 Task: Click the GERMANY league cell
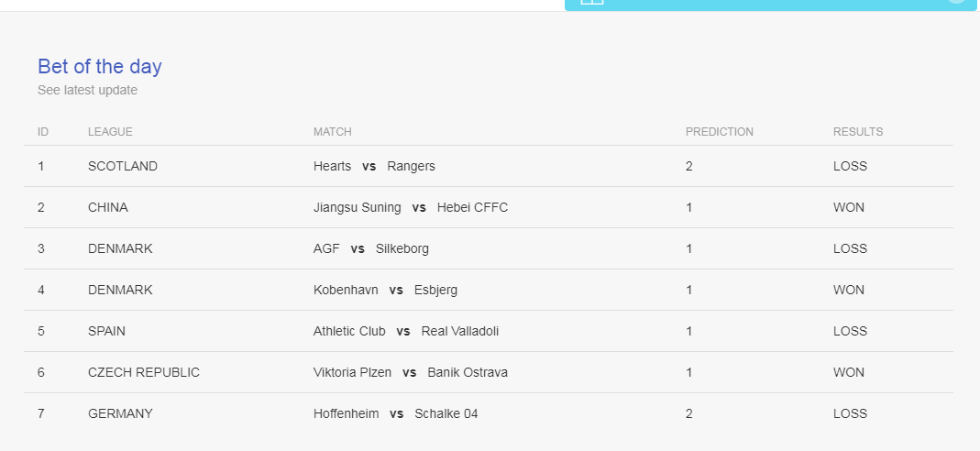120,413
